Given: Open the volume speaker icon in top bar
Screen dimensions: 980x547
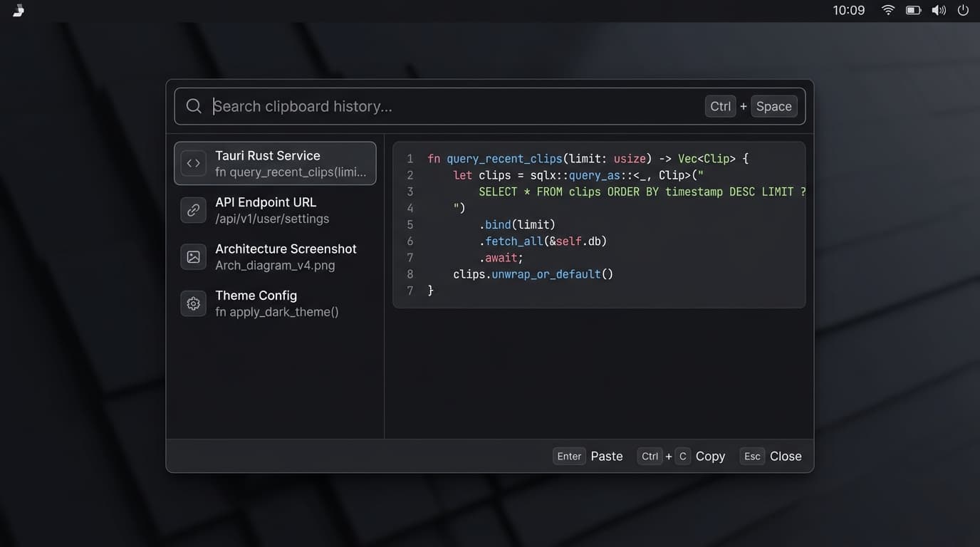Looking at the screenshot, I should click(x=939, y=10).
